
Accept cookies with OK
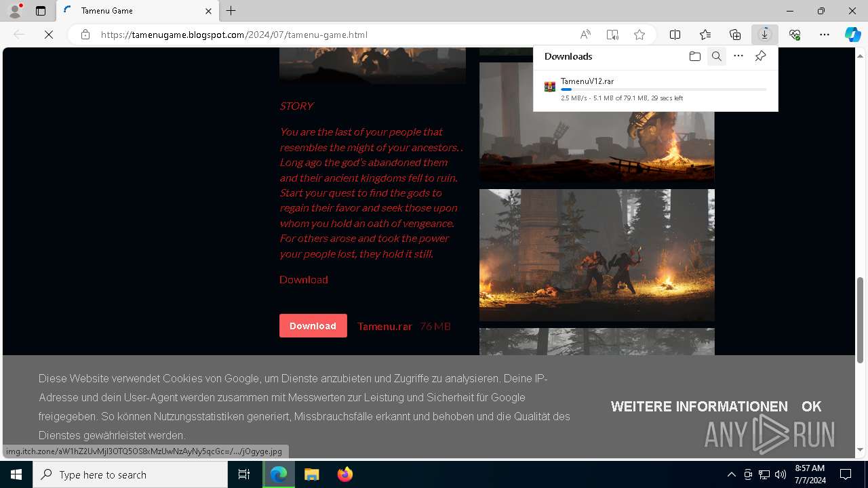[811, 407]
